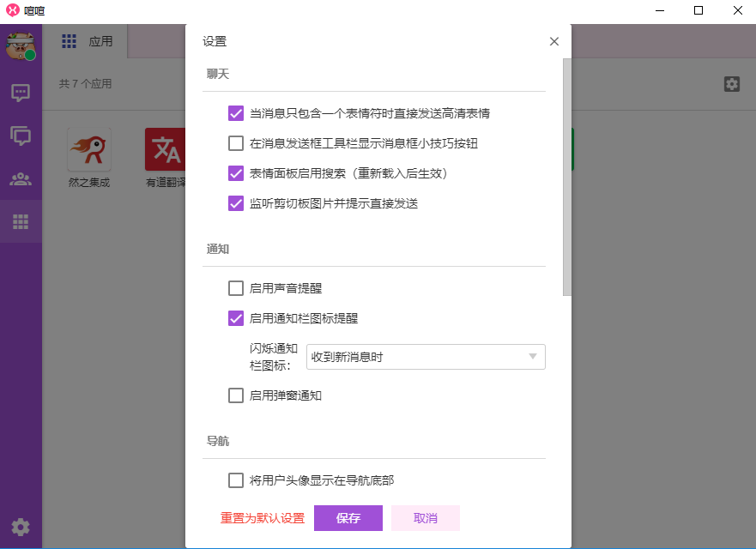Open the 然之集成 app icon
Viewport: 756px width, 549px height.
click(89, 149)
